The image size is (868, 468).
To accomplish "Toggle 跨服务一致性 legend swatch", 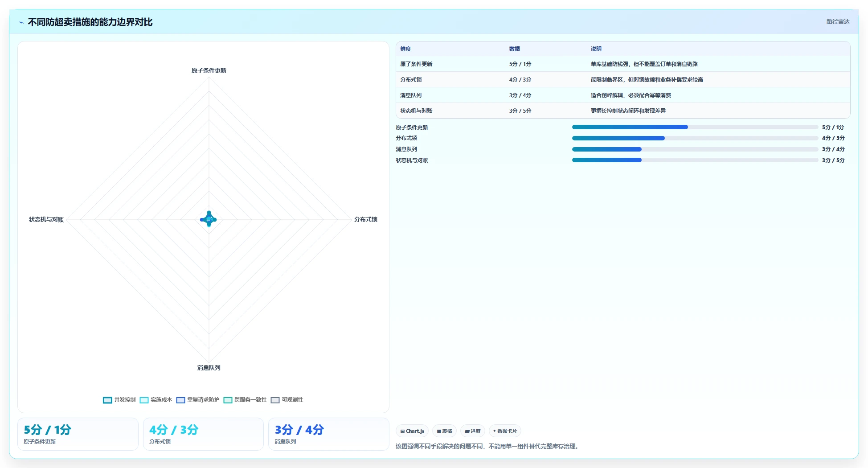I will click(x=228, y=400).
